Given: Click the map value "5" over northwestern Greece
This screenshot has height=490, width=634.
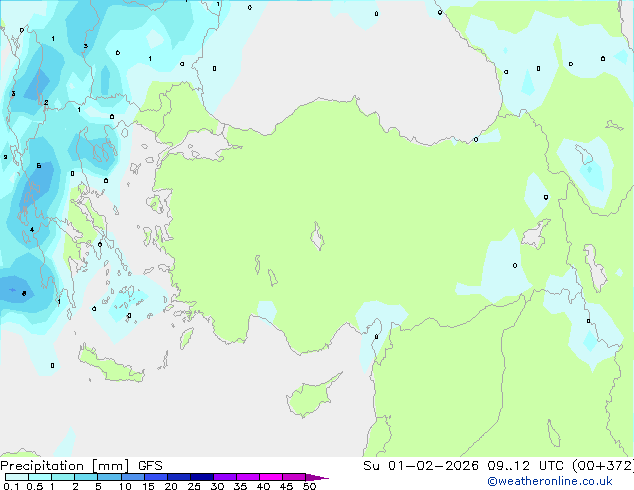Looking at the screenshot, I should (39, 166).
